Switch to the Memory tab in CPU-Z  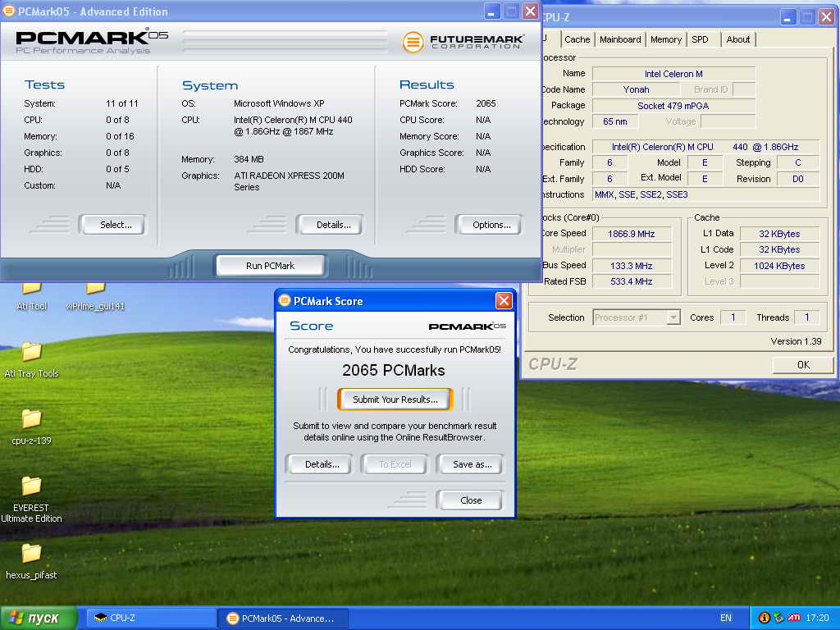(x=666, y=39)
